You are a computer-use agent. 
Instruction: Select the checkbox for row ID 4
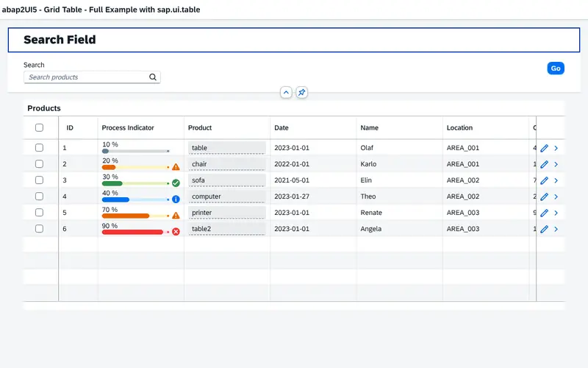tap(39, 196)
